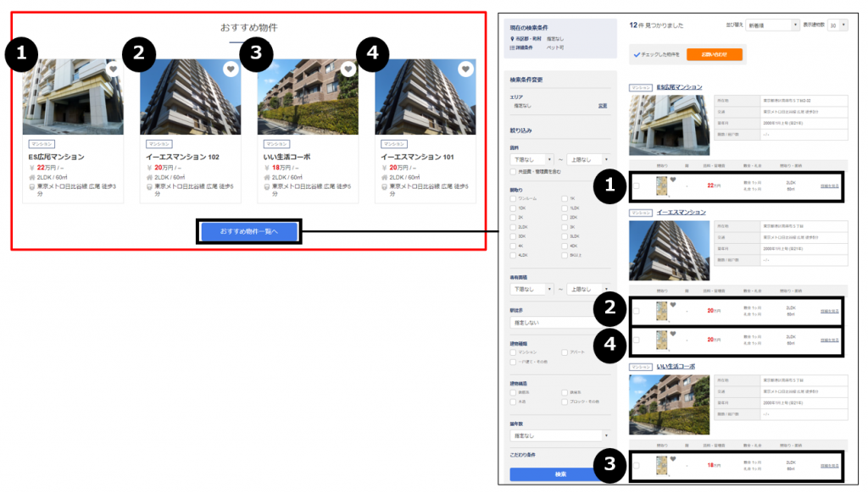This screenshot has width=868, height=493.
Task: Tick the ワンルーム layout checkbox
Action: [513, 197]
